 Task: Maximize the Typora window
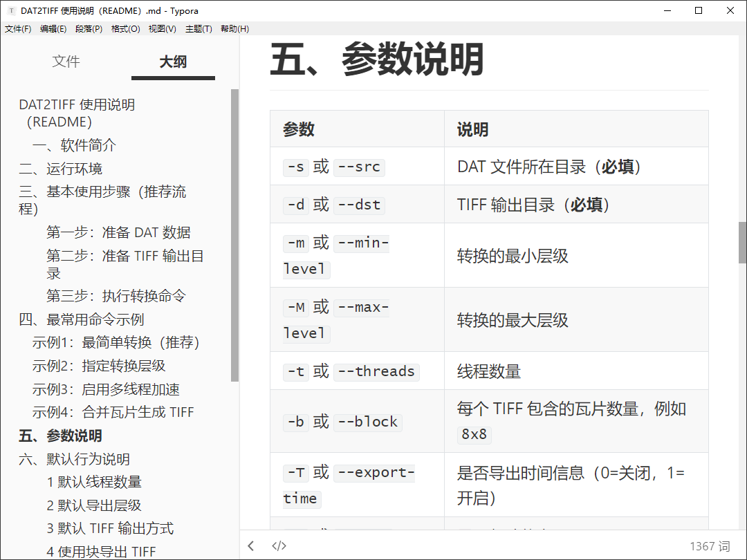point(699,10)
